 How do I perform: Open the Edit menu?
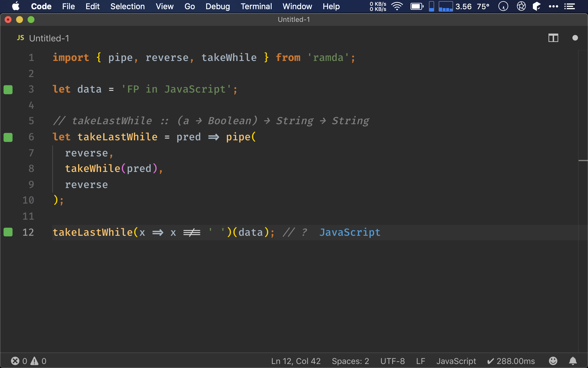click(92, 6)
